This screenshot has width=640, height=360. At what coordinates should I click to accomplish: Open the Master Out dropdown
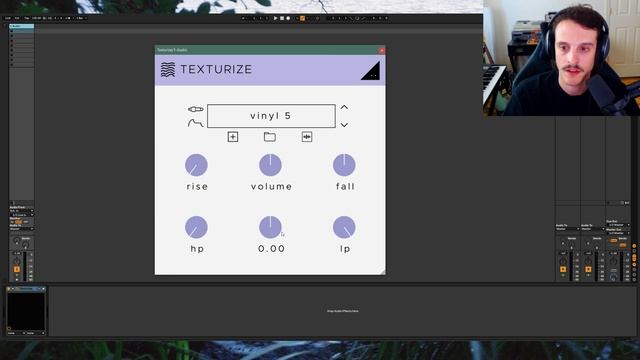pyautogui.click(x=618, y=233)
